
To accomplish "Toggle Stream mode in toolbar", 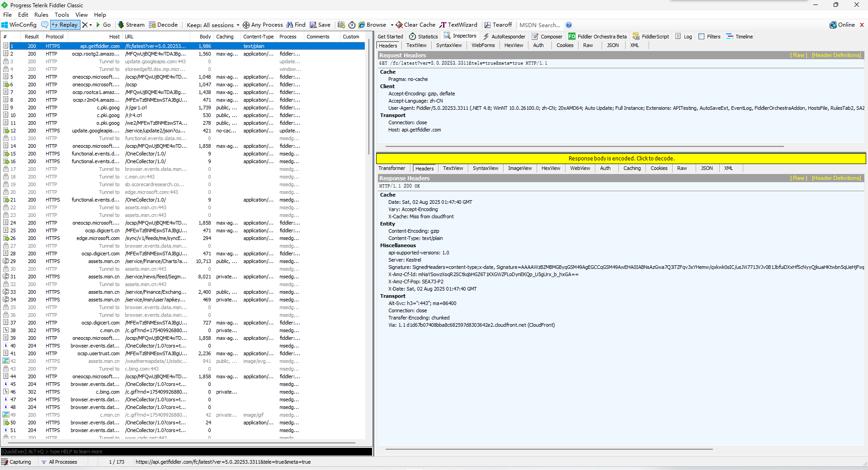I will tap(131, 25).
